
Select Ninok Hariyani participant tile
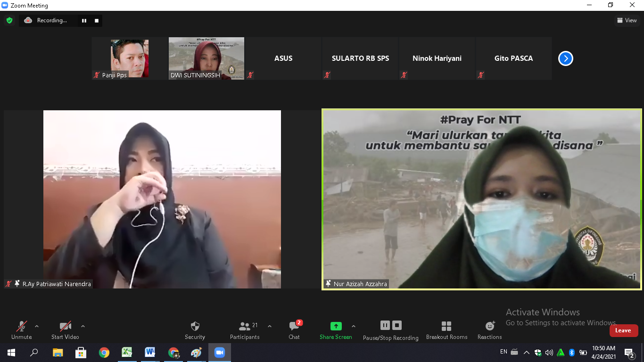click(x=437, y=58)
